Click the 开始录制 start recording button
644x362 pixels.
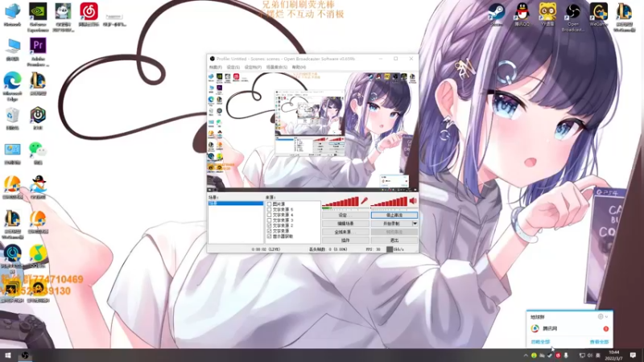coord(391,224)
